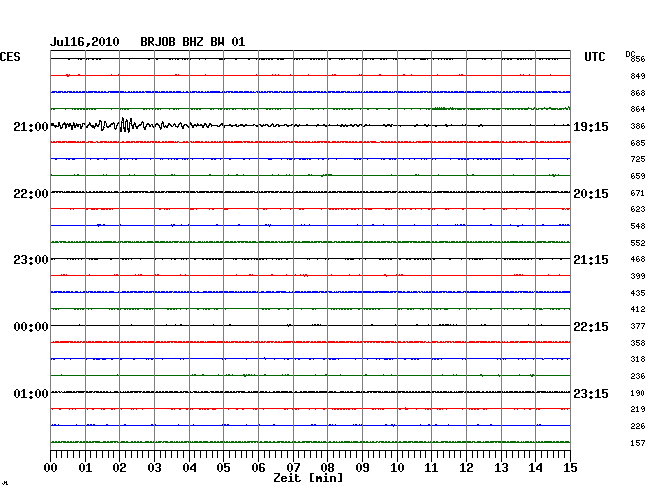Select the station title BRJOB BHZ BW 01
Image resolution: width=650 pixels, height=494 pixels.
click(x=193, y=42)
